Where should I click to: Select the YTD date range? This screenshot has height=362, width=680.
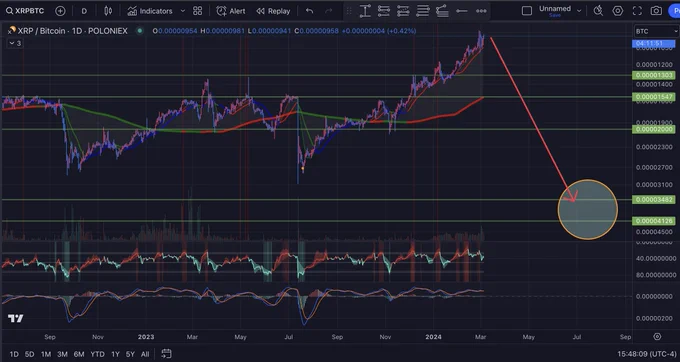tap(97, 354)
